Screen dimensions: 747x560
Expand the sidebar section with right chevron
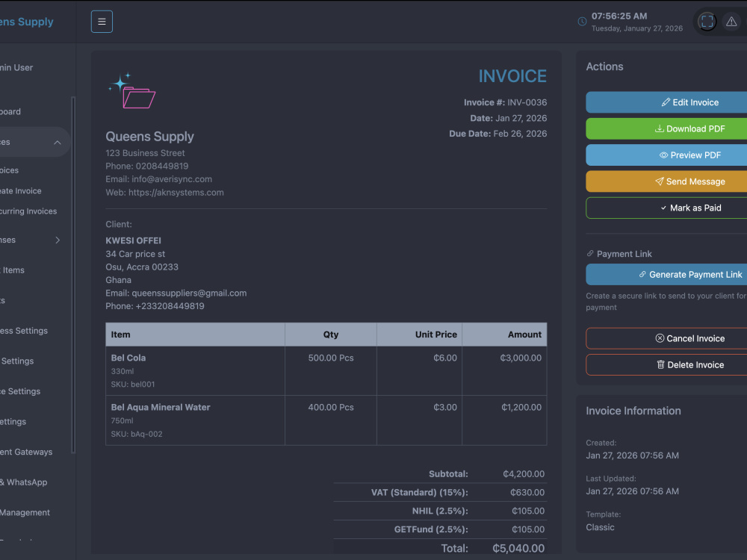pyautogui.click(x=58, y=240)
